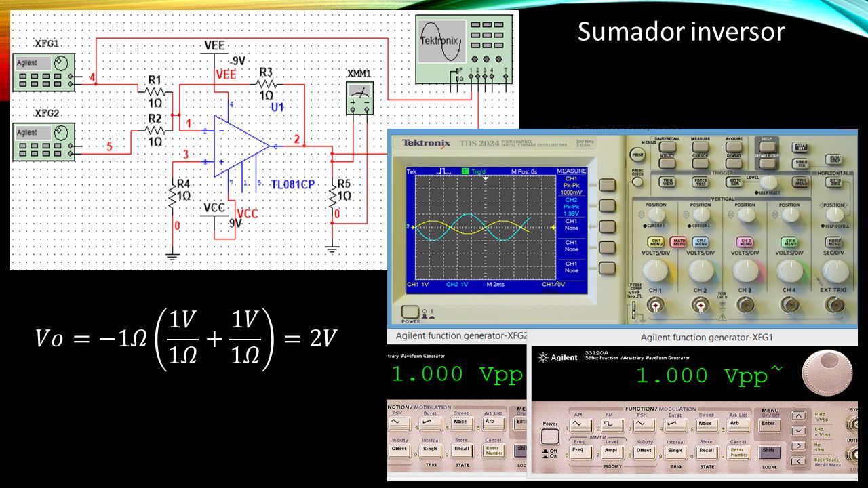Click AUTO SET on the oscilloscope
Viewport: 868px width, 488px height.
800,147
